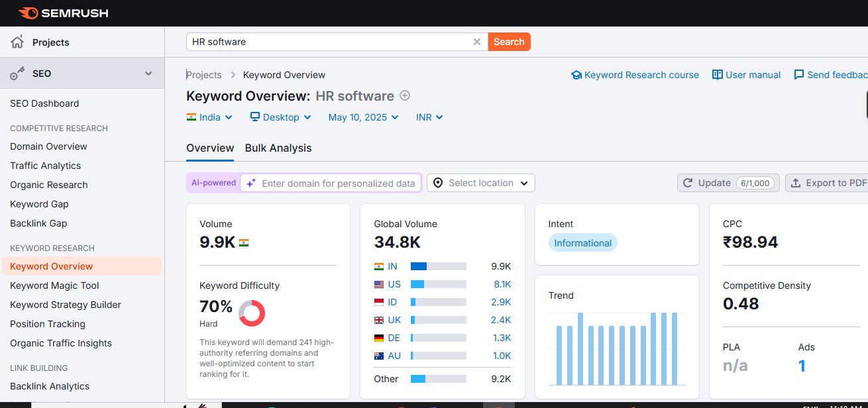Open Domain Overview in sidebar
Screen dimensions: 868x408
pos(48,146)
